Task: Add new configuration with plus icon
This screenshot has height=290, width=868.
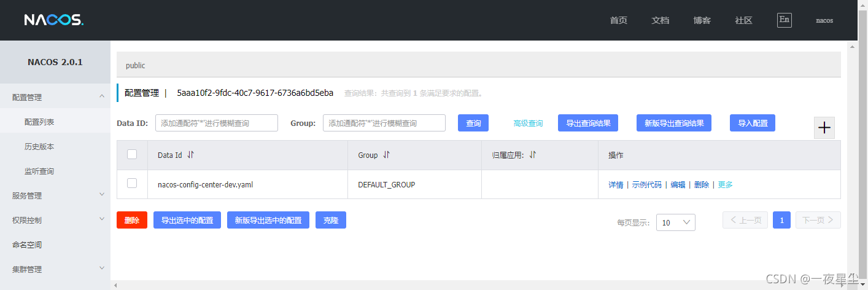Action: click(x=824, y=127)
